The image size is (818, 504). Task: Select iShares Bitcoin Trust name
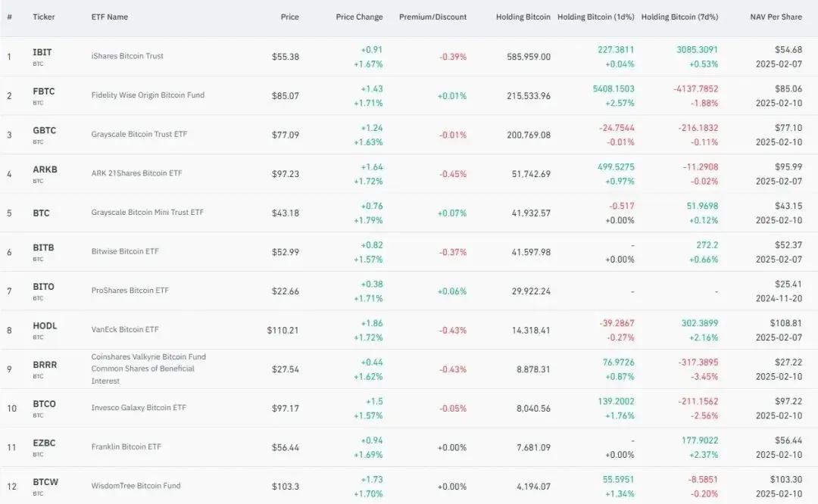[127, 56]
